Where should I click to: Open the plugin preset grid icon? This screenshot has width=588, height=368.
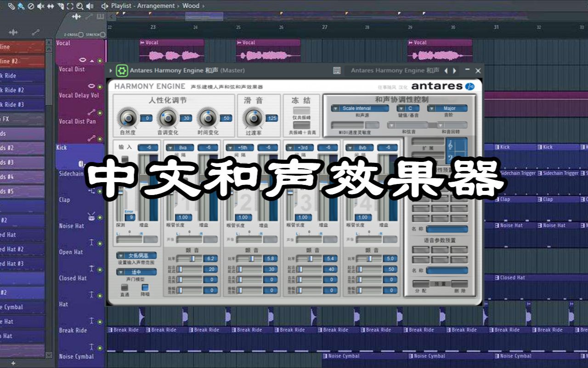click(337, 70)
